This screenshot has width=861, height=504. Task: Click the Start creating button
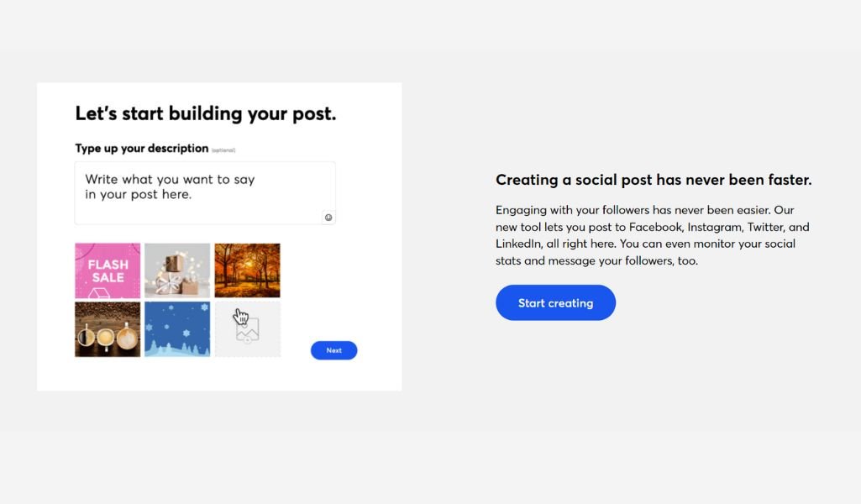(556, 302)
